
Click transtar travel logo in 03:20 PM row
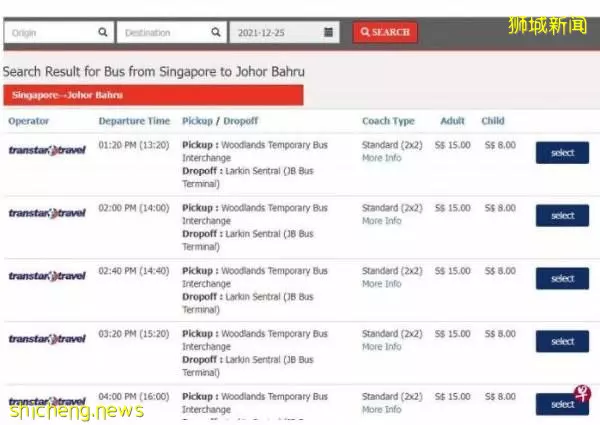pos(47,339)
